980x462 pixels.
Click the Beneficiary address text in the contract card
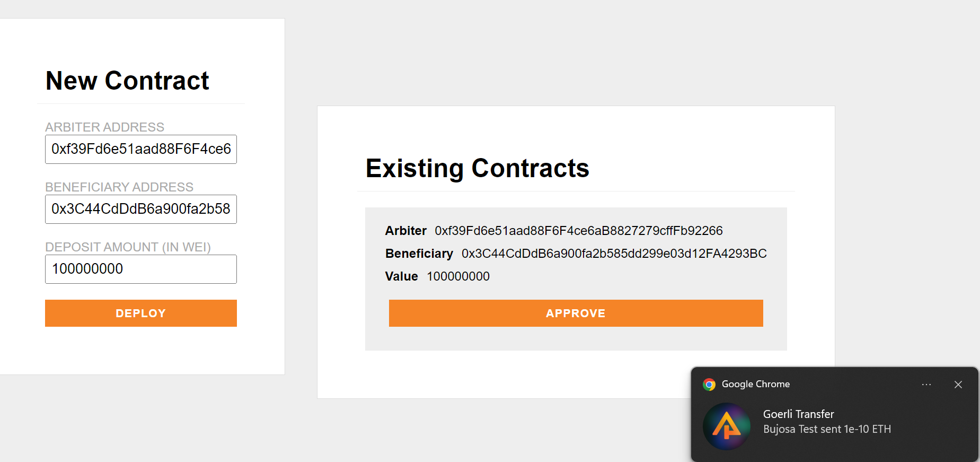(x=614, y=254)
